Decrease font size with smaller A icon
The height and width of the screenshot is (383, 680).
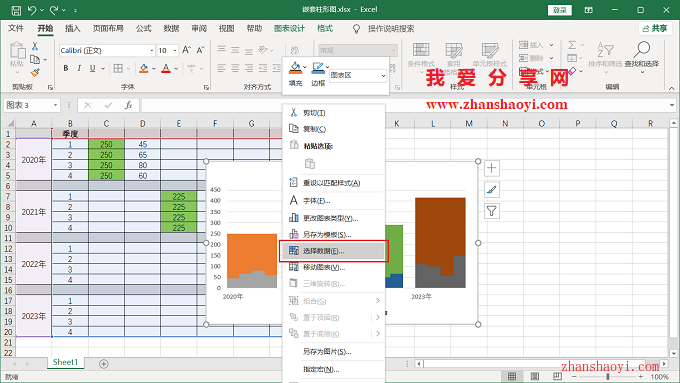click(200, 50)
